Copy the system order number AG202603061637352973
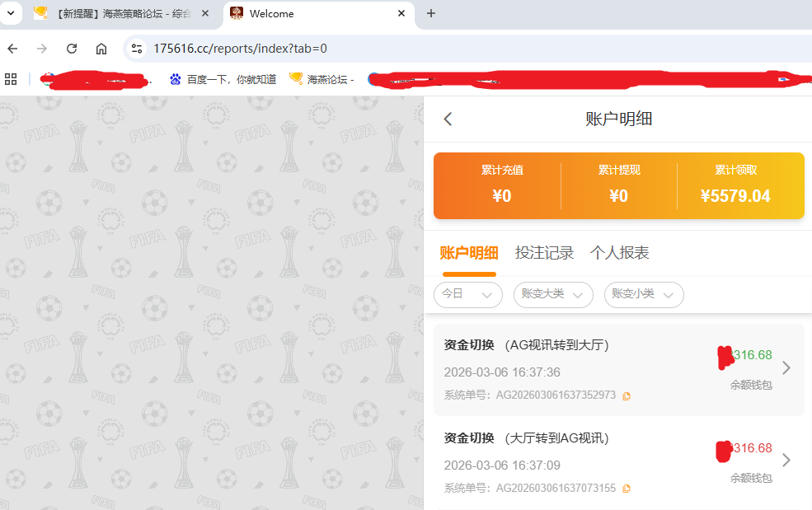Image resolution: width=812 pixels, height=510 pixels. [625, 395]
